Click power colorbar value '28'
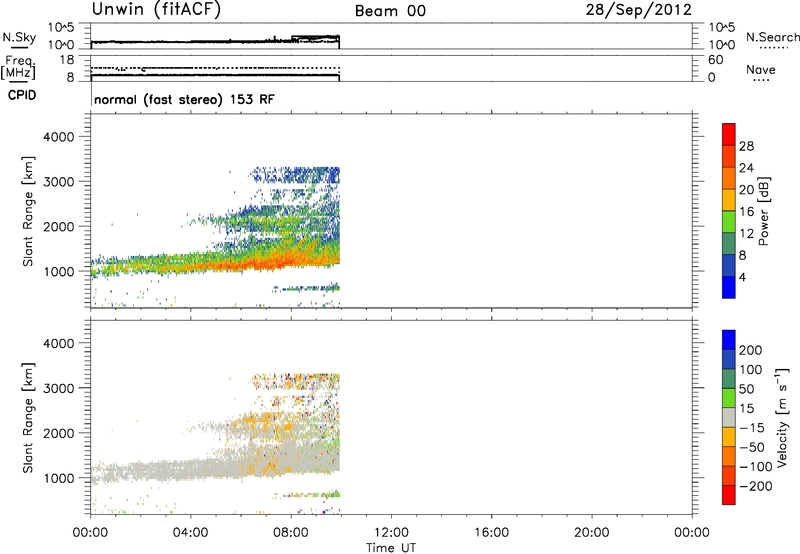The height and width of the screenshot is (554, 800). 746,146
